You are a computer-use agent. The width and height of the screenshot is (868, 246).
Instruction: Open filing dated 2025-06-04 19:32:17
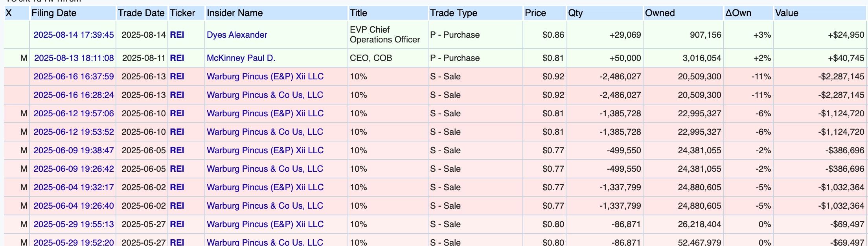click(74, 187)
